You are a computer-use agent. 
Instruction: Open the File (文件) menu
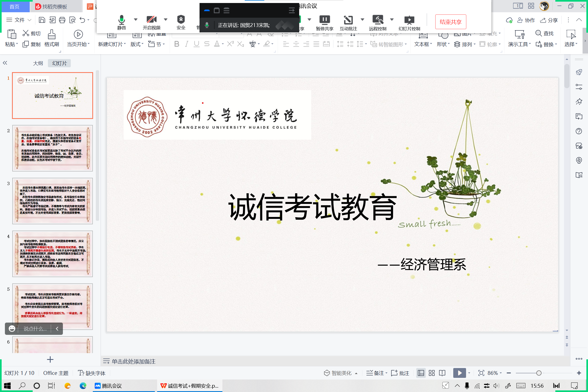(x=19, y=20)
